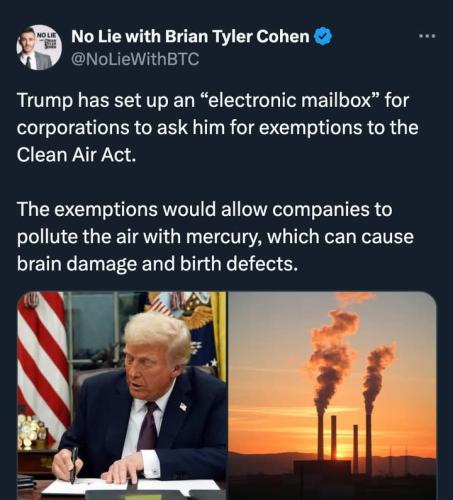
Task: Open photo of man signing document
Action: [122, 396]
